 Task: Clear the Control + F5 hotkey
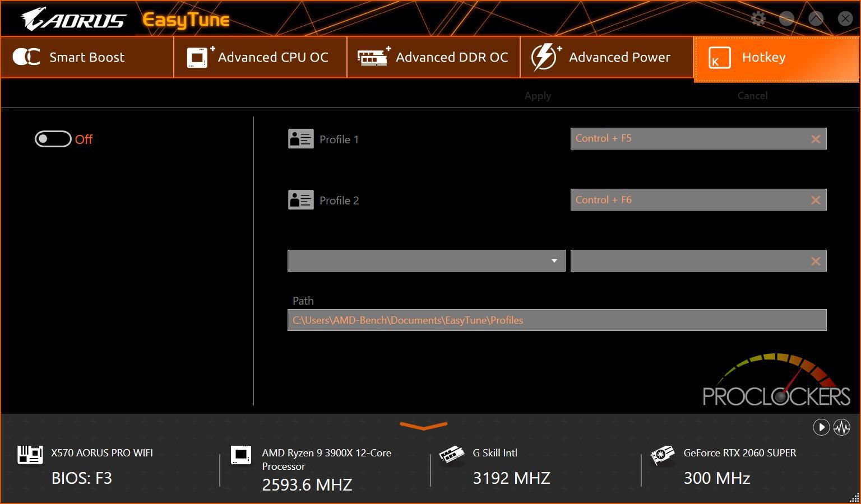pos(816,139)
